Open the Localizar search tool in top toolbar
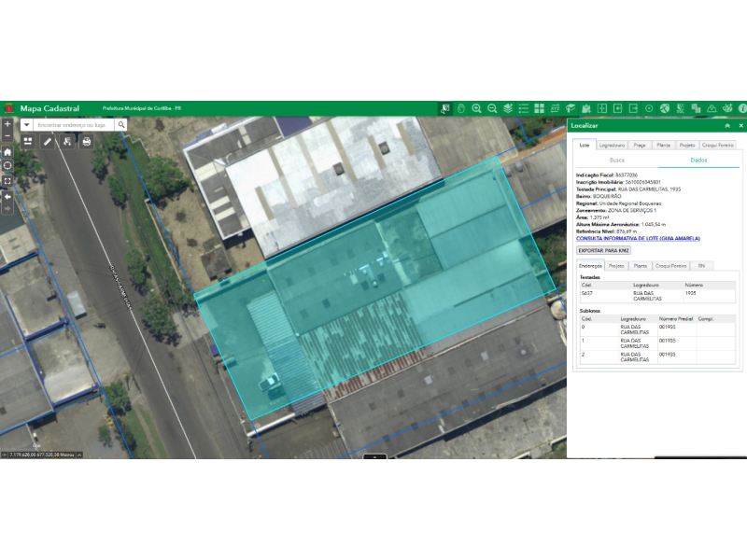This screenshot has height=560, width=747. 444,108
